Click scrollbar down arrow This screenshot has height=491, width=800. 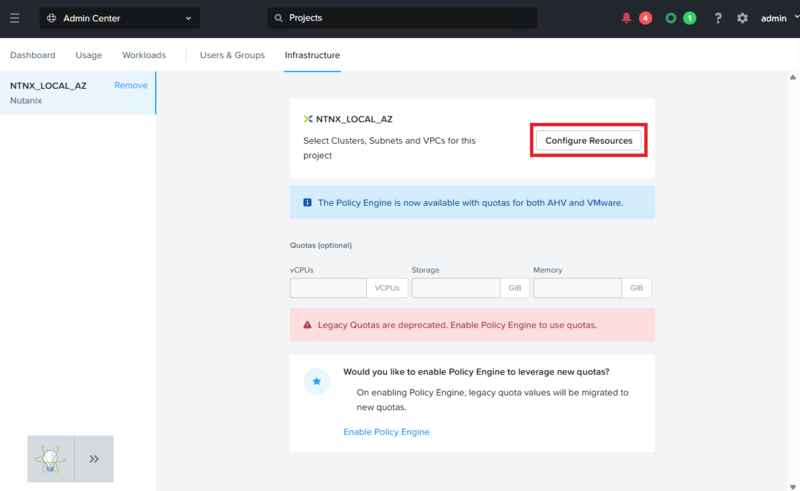(x=793, y=487)
